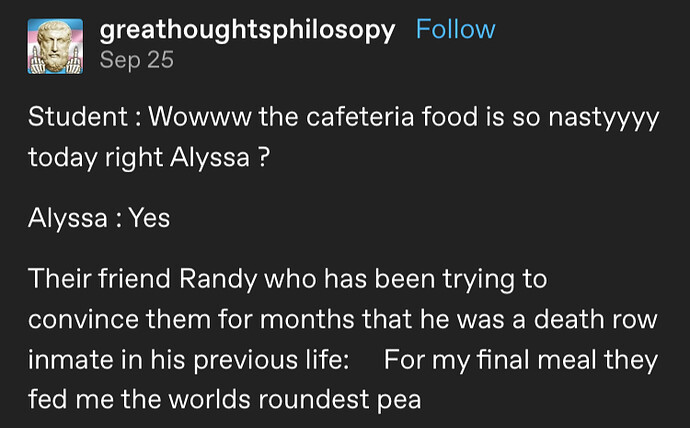The height and width of the screenshot is (428, 690).
Task: Click the 'inmate in his previous life:' text
Action: coord(188,360)
